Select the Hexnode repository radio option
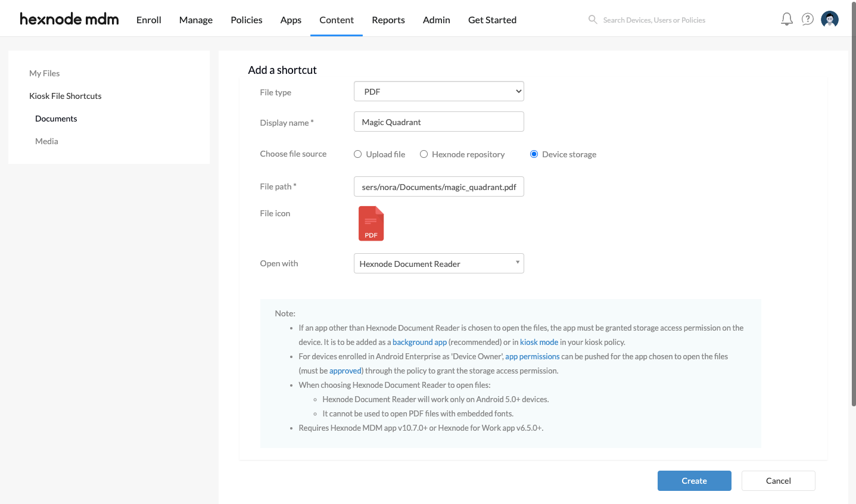The height and width of the screenshot is (504, 856). coord(424,154)
